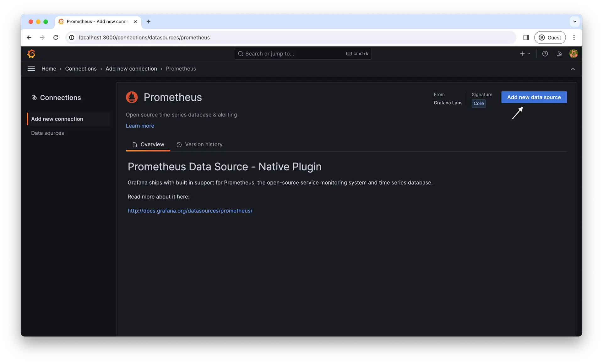Image resolution: width=603 pixels, height=364 pixels.
Task: Click Add new data source button
Action: point(534,97)
